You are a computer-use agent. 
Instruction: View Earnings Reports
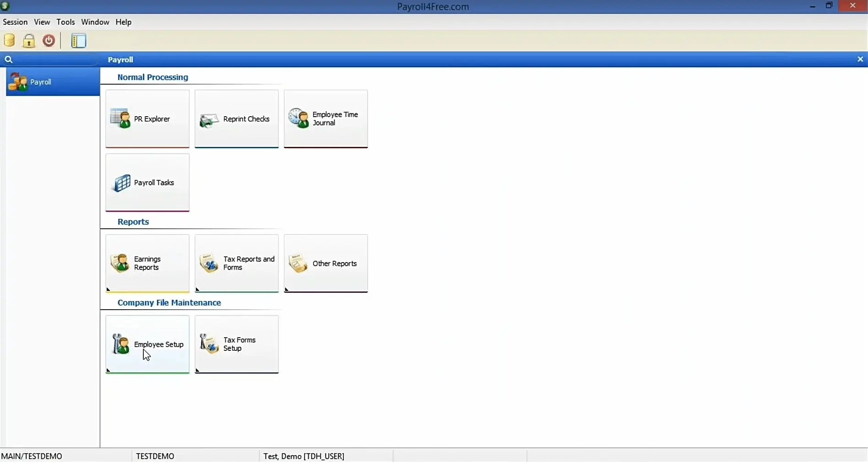pos(147,263)
